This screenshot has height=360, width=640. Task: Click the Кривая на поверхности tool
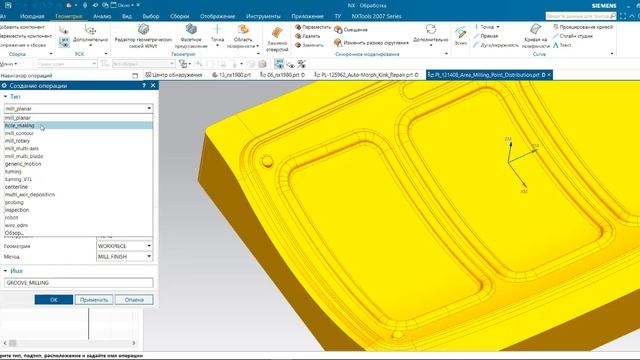[536, 36]
